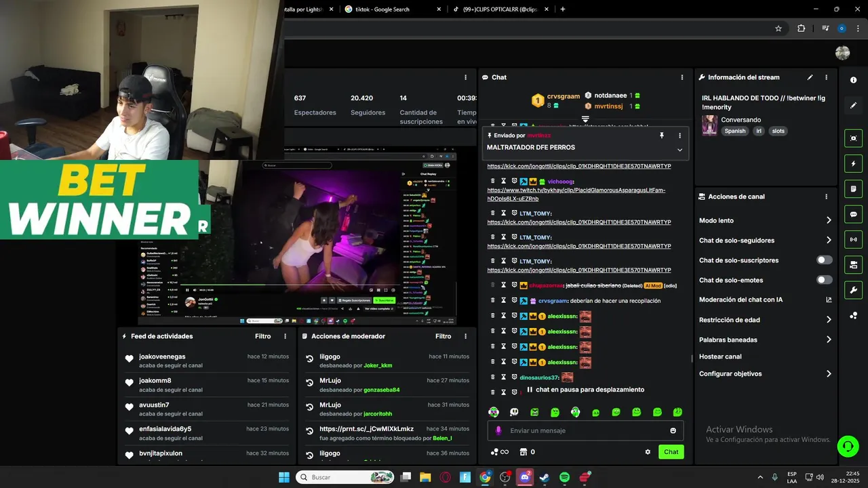
Task: Open Acciones de moderador options menu
Action: pos(465,336)
